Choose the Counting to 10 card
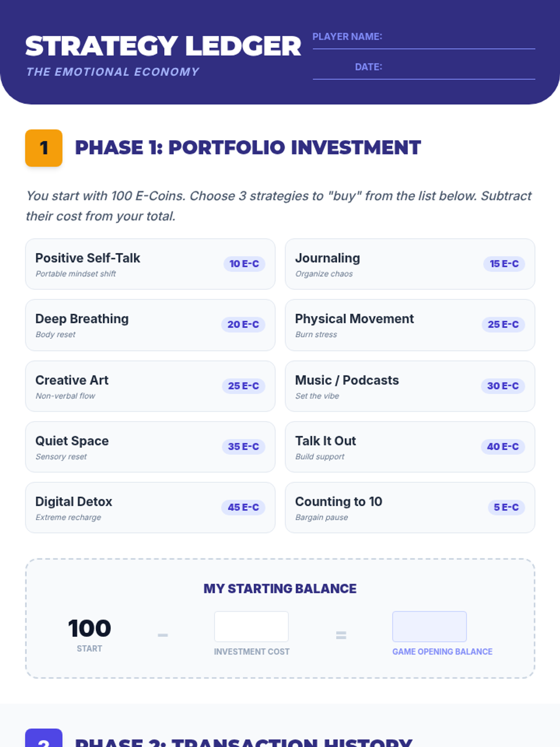This screenshot has width=560, height=747. click(410, 507)
